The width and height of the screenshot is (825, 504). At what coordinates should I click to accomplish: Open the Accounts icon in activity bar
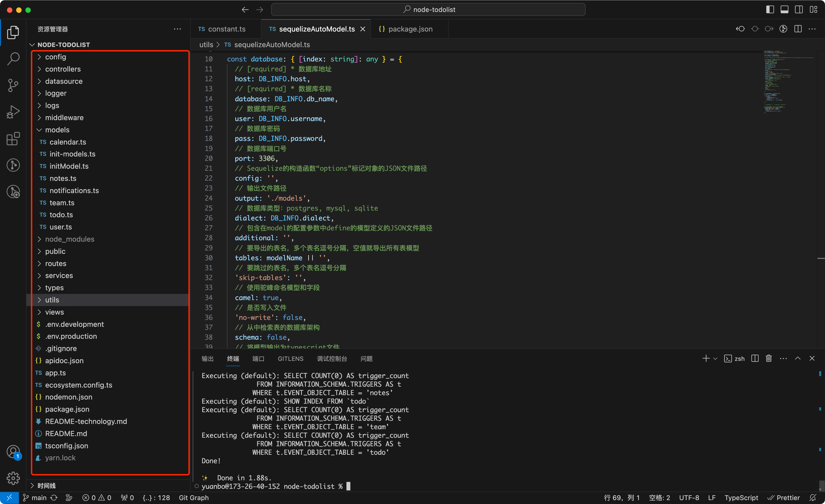point(13,452)
